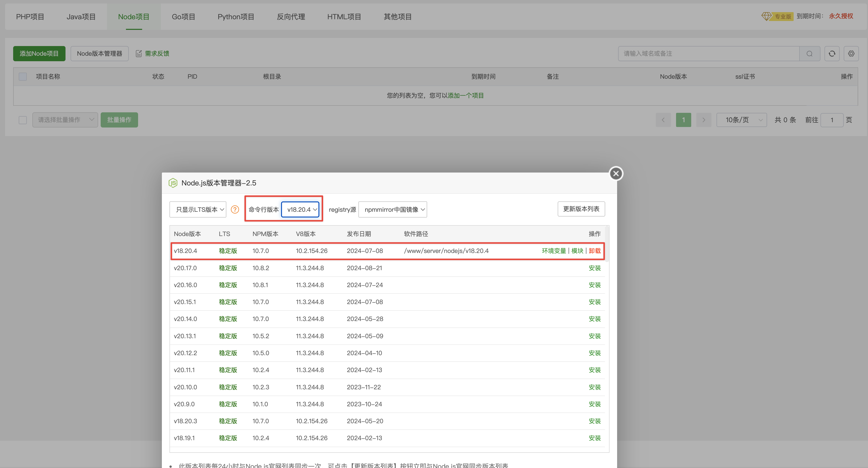Open the 只显示LTS版本 filter dropdown
Image resolution: width=868 pixels, height=468 pixels.
pos(198,209)
